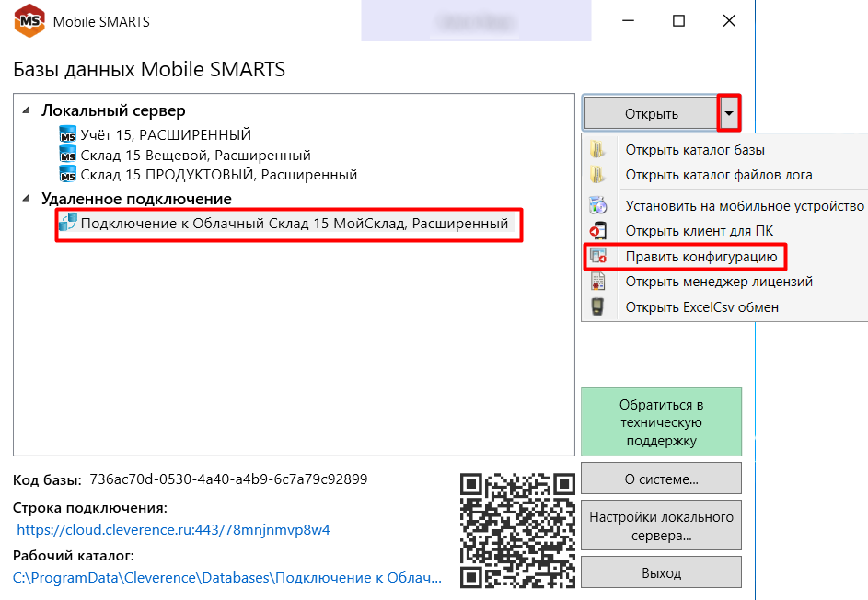The height and width of the screenshot is (600, 868).
Task: Maximize the Mobile SMARTS window
Action: 678,21
